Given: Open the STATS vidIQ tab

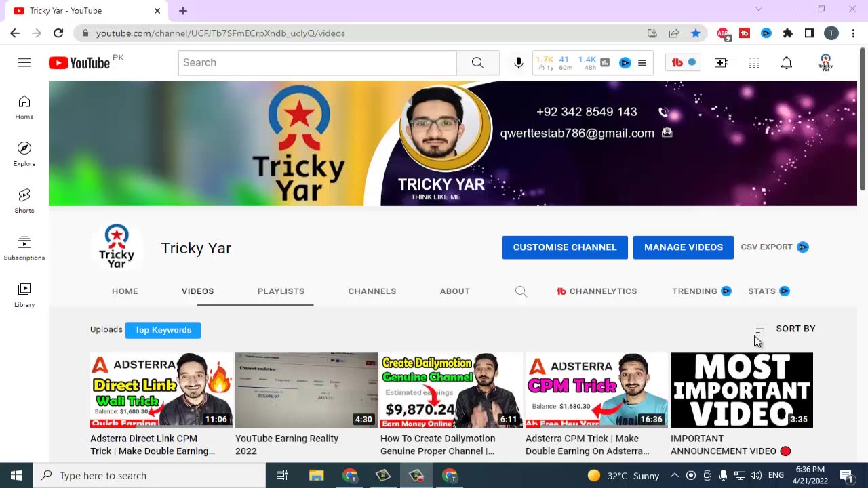Looking at the screenshot, I should tap(769, 291).
